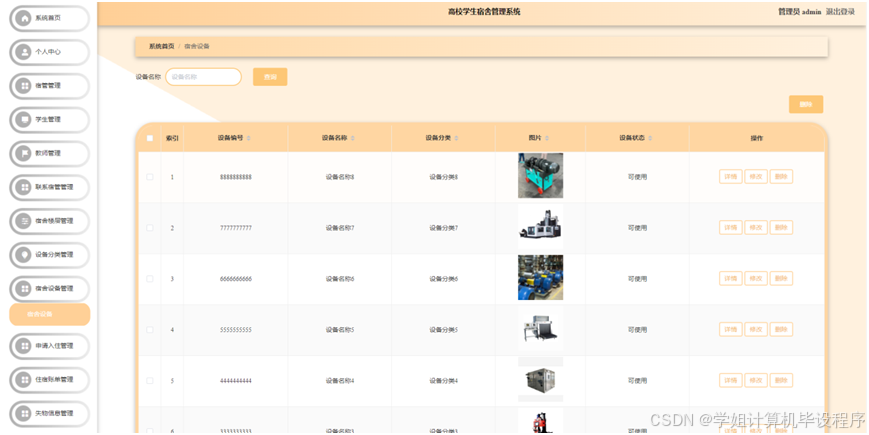Click 修改 for device 5555555555

coord(756,330)
